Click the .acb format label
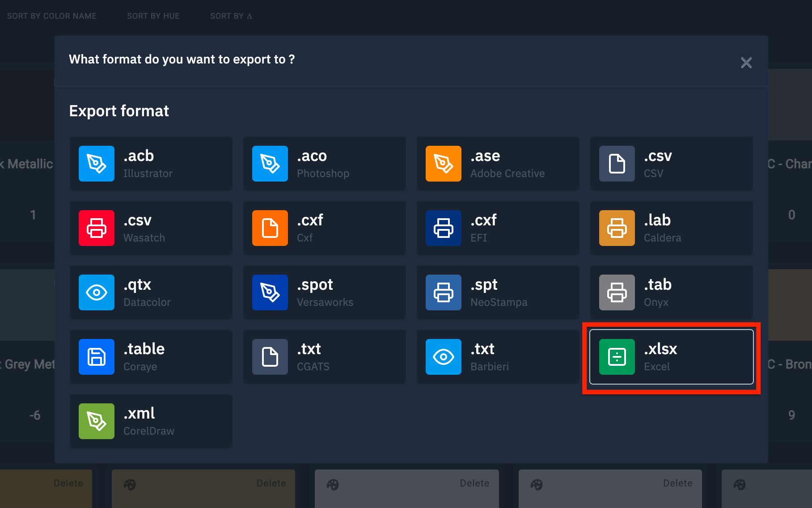812x508 pixels. [139, 156]
